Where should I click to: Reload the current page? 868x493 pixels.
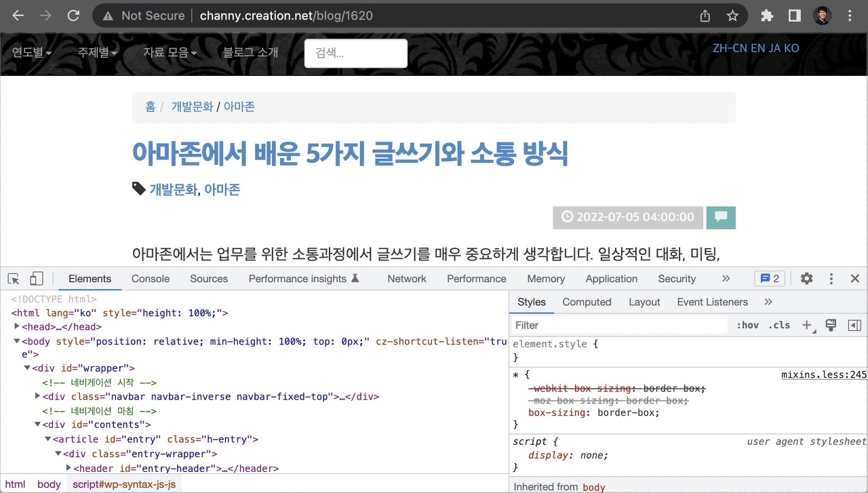[73, 16]
